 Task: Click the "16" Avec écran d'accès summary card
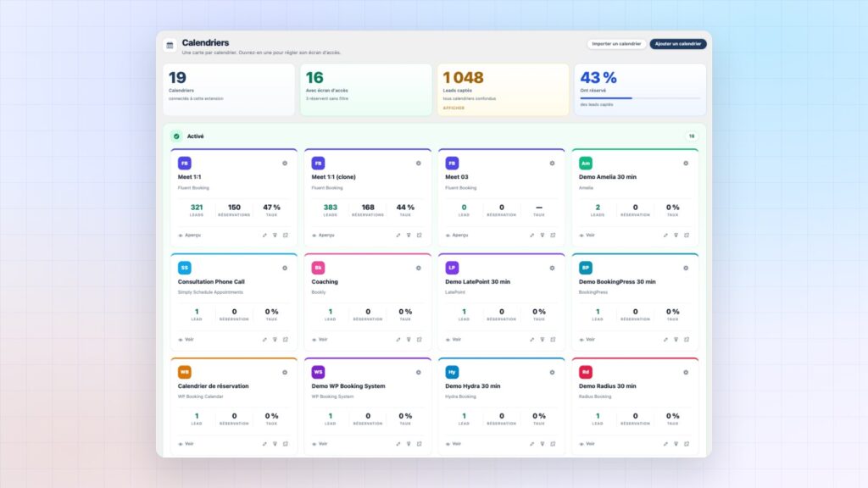tap(366, 90)
